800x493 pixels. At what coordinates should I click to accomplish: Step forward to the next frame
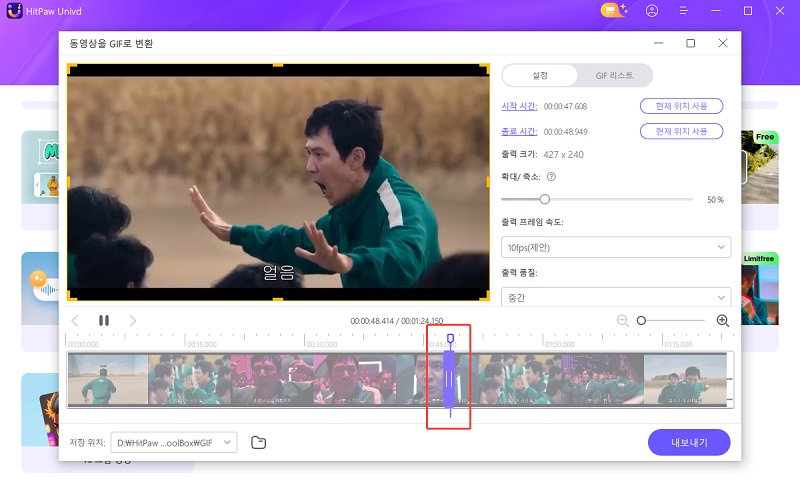pyautogui.click(x=133, y=320)
